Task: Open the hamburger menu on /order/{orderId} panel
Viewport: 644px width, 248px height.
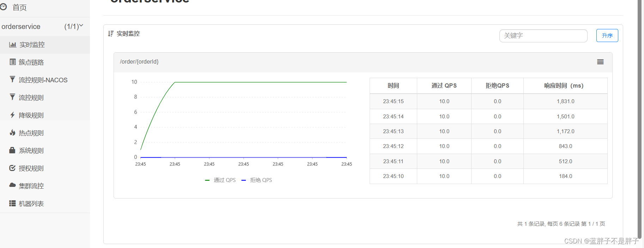Action: pyautogui.click(x=600, y=62)
